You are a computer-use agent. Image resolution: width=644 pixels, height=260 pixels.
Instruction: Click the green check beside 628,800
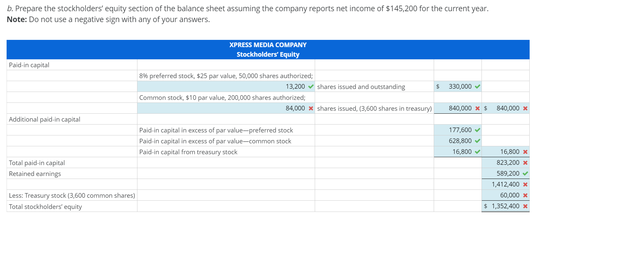click(x=478, y=141)
